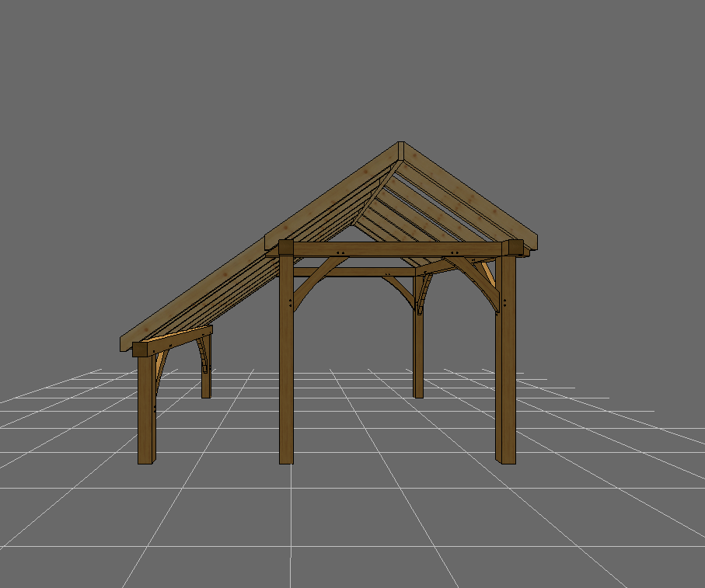Click the light-colored lean-to top beam
Image resolution: width=705 pixels, height=588 pixels.
pyautogui.click(x=179, y=339)
